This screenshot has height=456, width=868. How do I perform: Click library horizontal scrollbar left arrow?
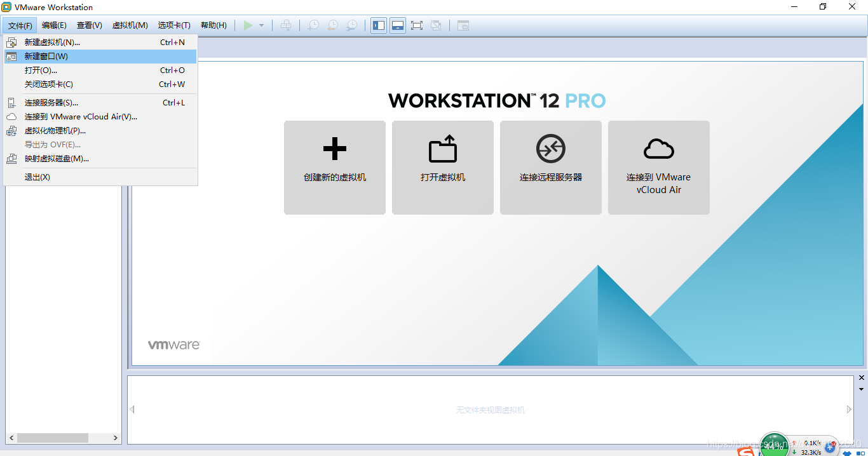11,438
